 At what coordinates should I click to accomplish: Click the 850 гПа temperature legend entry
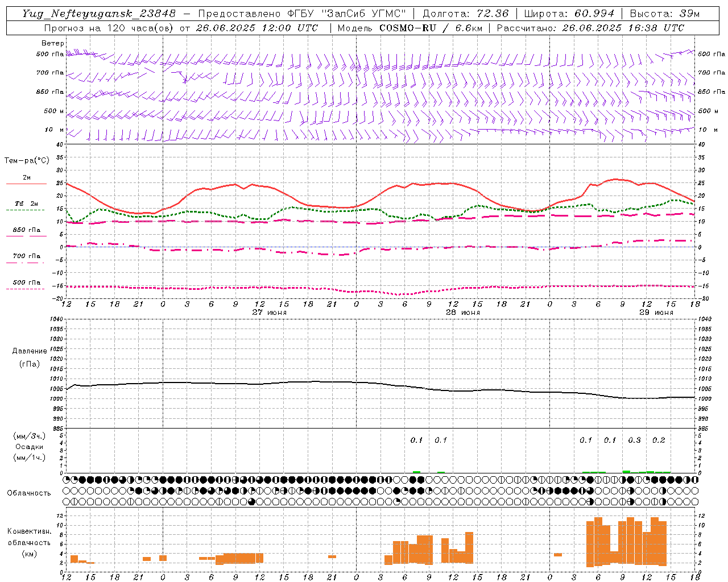[x=27, y=230]
